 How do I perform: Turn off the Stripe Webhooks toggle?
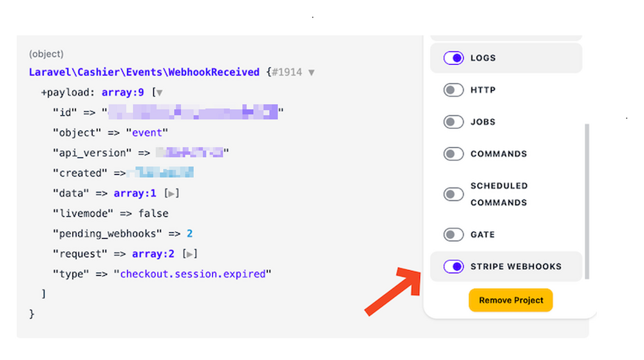(x=453, y=267)
